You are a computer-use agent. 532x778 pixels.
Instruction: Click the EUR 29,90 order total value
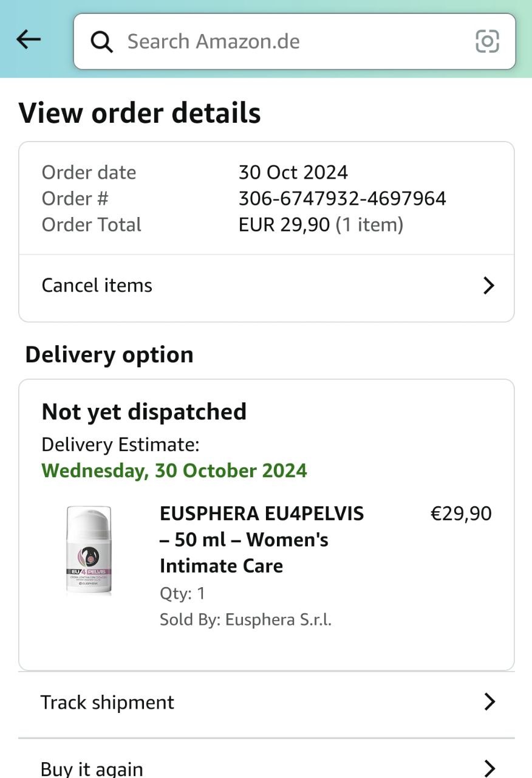(284, 225)
